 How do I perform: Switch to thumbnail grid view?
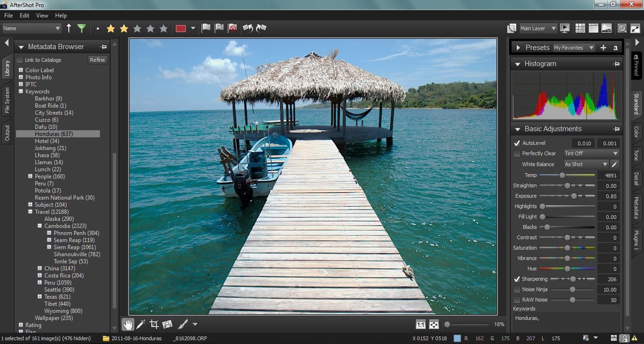click(580, 28)
